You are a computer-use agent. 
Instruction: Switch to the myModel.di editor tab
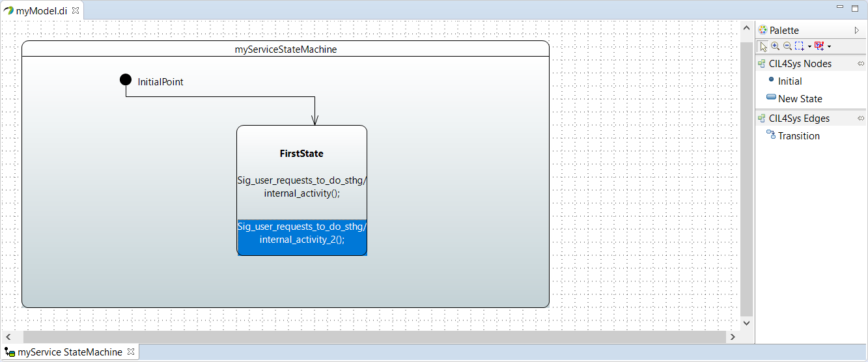point(41,10)
